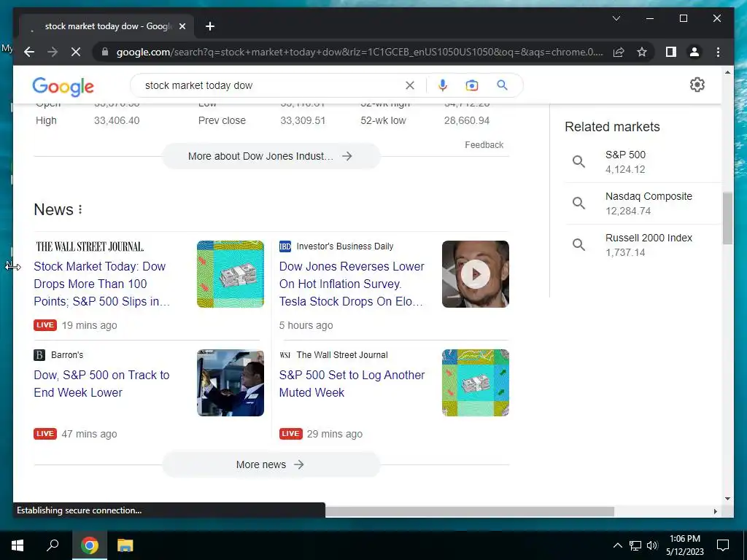Image resolution: width=747 pixels, height=560 pixels.
Task: Open the Feedback link
Action: tap(484, 145)
